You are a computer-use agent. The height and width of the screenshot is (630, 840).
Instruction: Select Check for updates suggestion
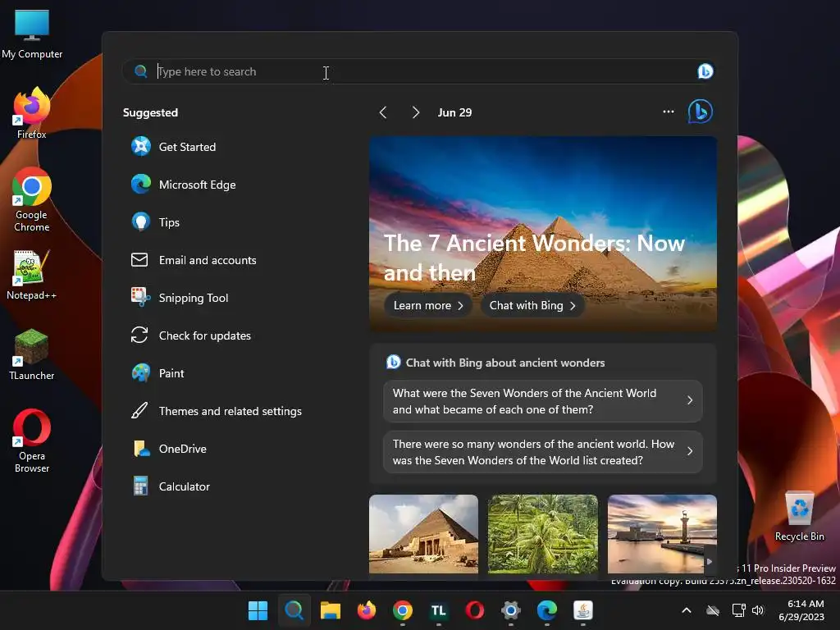(190, 336)
